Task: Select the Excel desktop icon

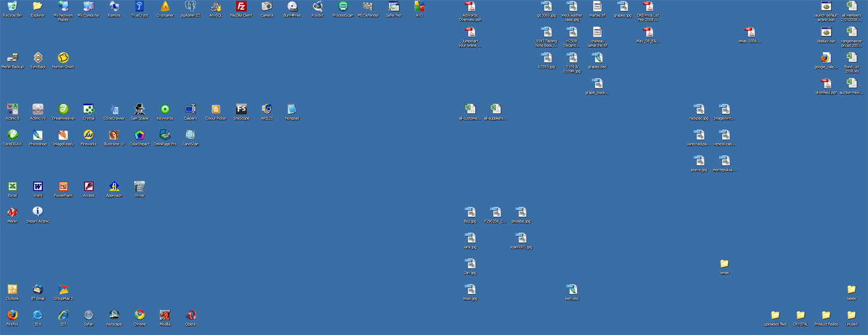Action: (12, 187)
